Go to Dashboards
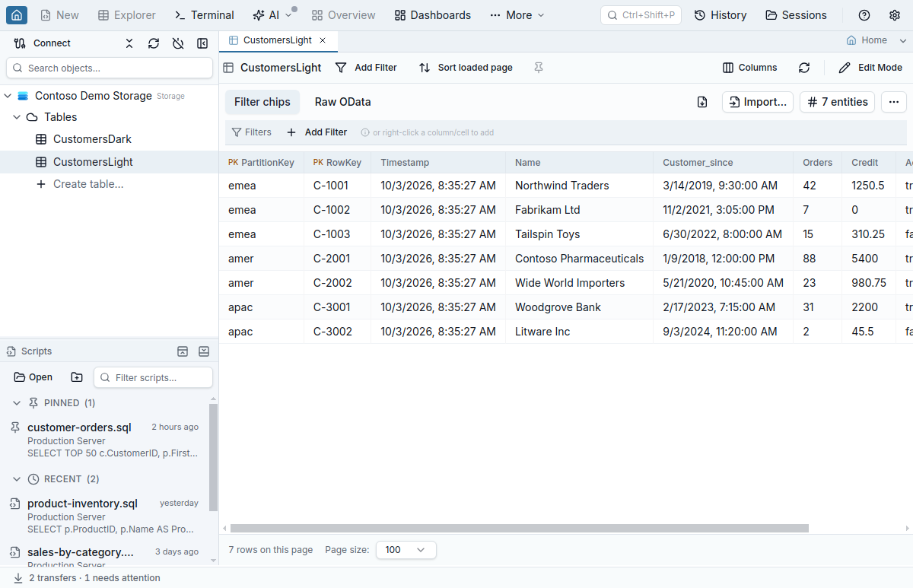The height and width of the screenshot is (588, 913). pyautogui.click(x=433, y=15)
